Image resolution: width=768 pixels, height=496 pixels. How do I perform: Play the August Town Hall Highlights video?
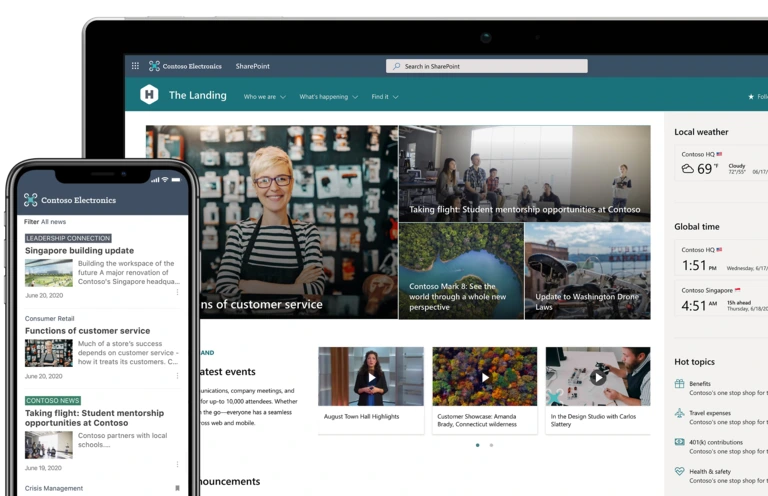[372, 377]
